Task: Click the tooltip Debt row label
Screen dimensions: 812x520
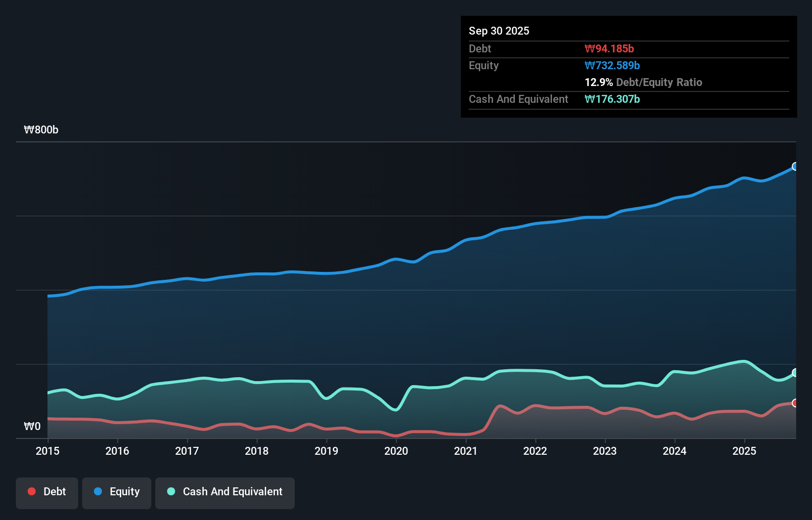Action: (480, 48)
